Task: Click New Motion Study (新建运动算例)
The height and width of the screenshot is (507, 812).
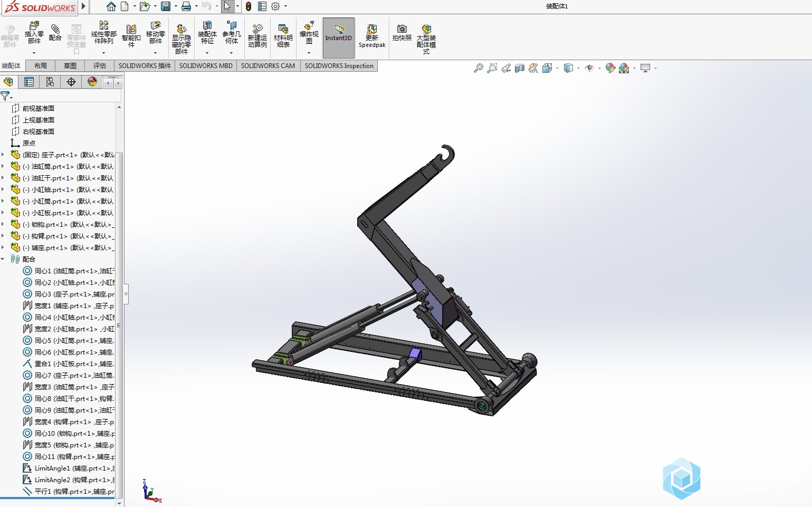Action: click(x=257, y=36)
